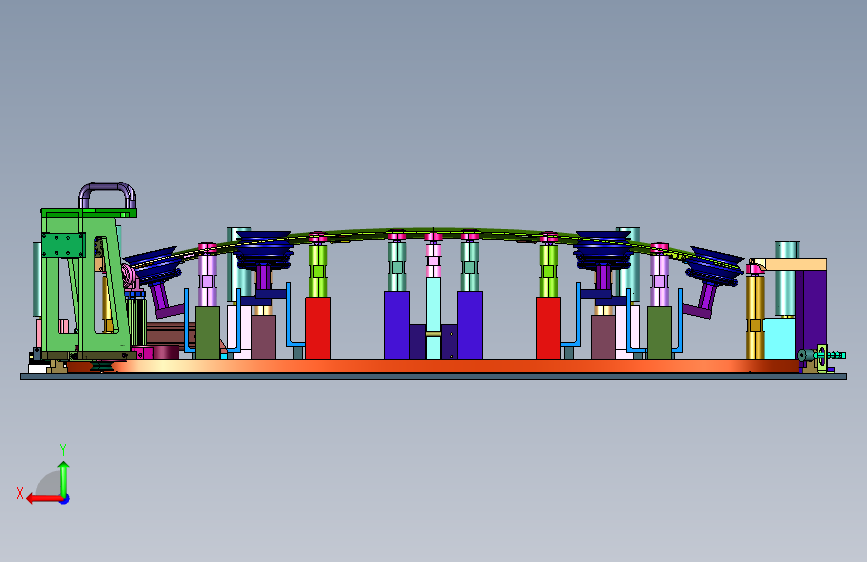Image resolution: width=867 pixels, height=562 pixels.
Task: Click the green Y axis arrow of the triad
Action: tap(64, 477)
